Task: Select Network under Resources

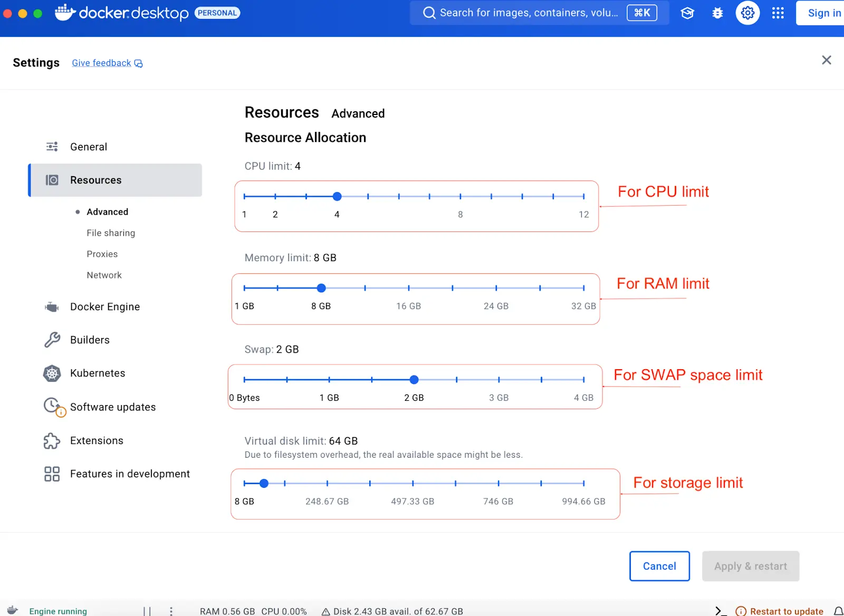Action: tap(104, 275)
